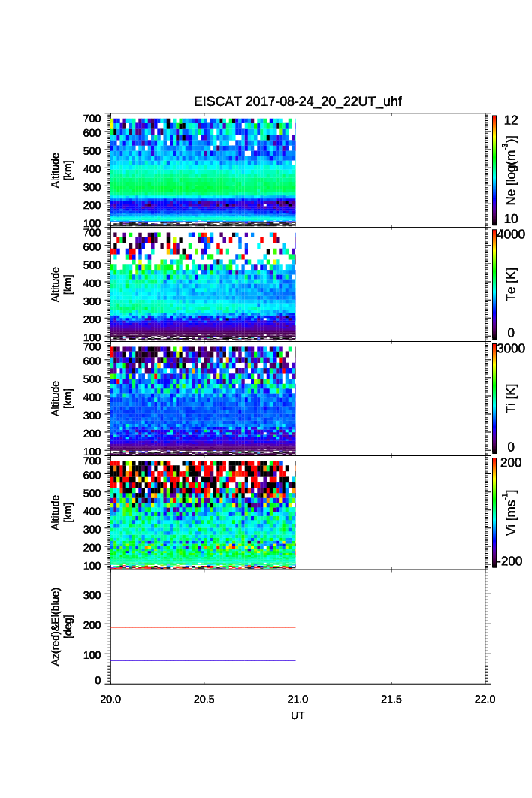
Task: Click the green band in electron density panel
Action: pyautogui.click(x=203, y=184)
